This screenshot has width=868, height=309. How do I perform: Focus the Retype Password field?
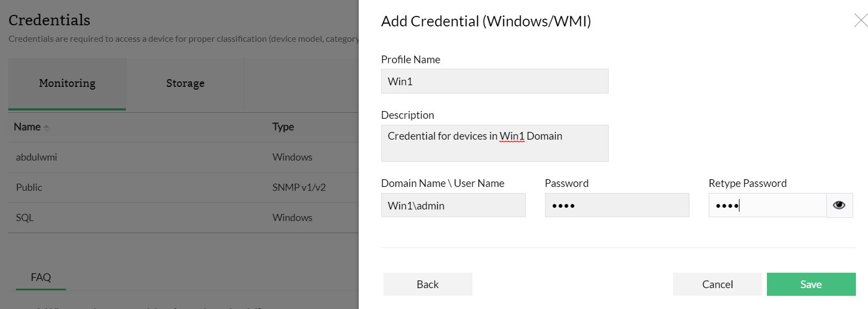[767, 206]
